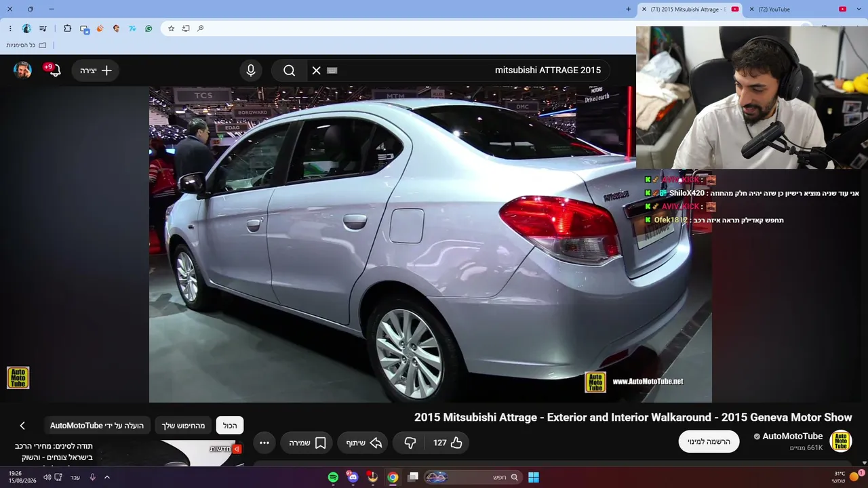Click the video player showing the silver car
Image resolution: width=868 pixels, height=488 pixels.
tap(431, 244)
